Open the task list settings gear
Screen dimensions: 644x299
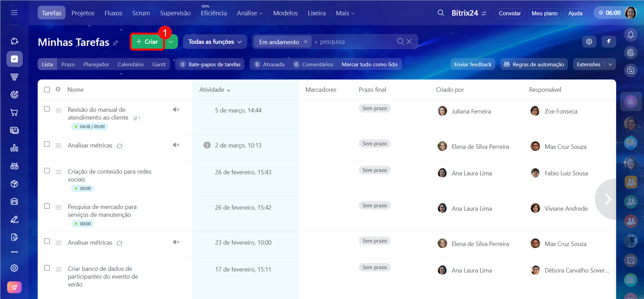[589, 41]
